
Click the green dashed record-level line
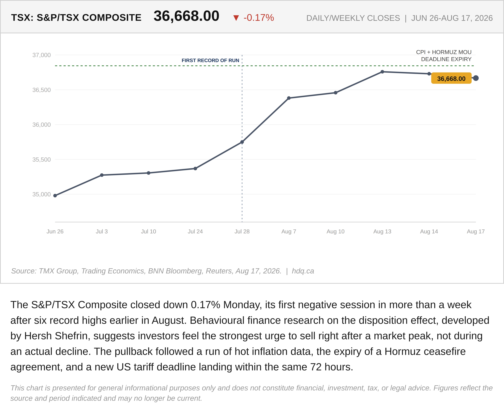(x=264, y=65)
